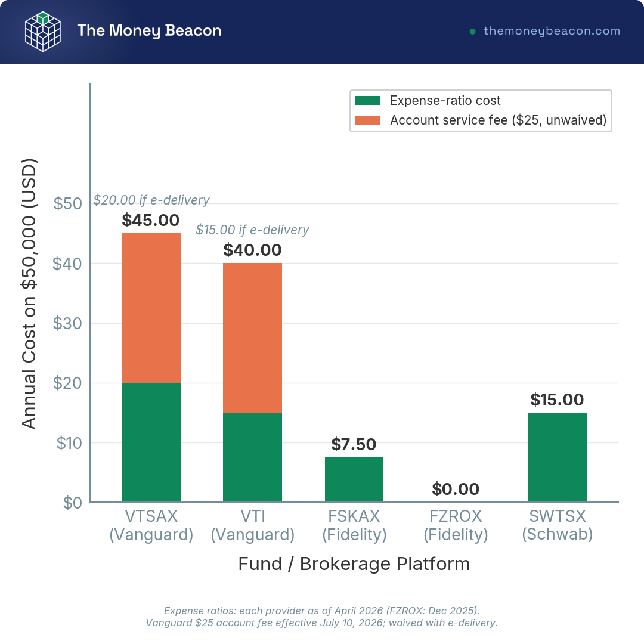Click orange account fee segment of VTSAX bar
644x644 pixels.
[151, 308]
